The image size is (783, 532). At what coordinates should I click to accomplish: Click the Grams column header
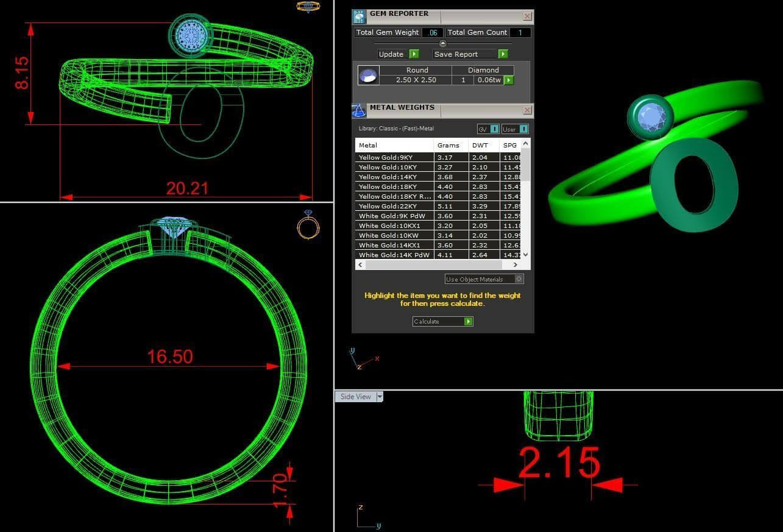(450, 145)
